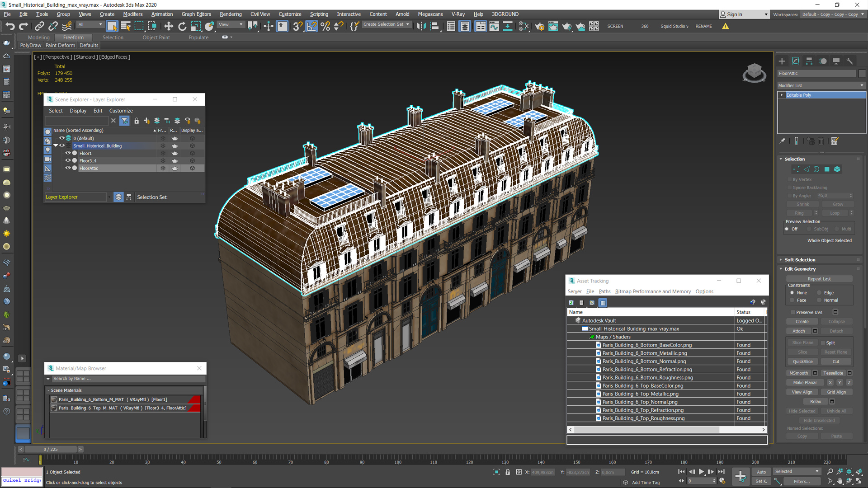Open the Rendering menu
868x488 pixels.
(231, 14)
